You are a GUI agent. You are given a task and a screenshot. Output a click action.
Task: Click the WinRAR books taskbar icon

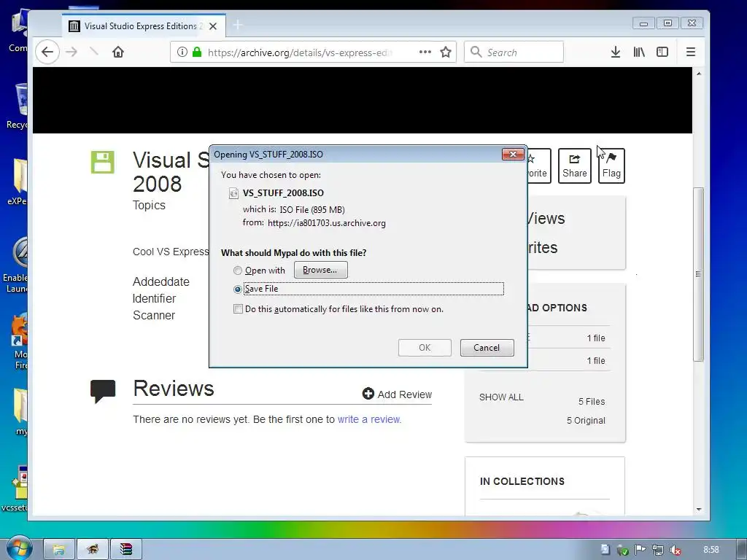[126, 550]
